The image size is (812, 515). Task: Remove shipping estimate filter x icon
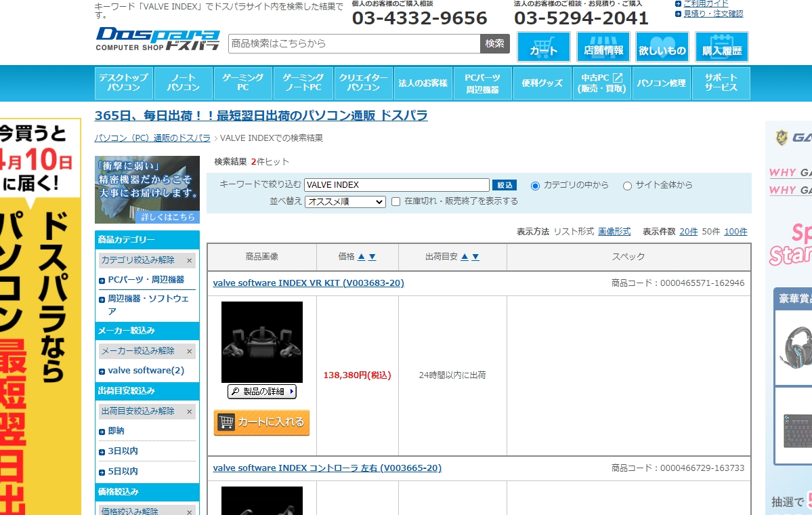pos(189,411)
